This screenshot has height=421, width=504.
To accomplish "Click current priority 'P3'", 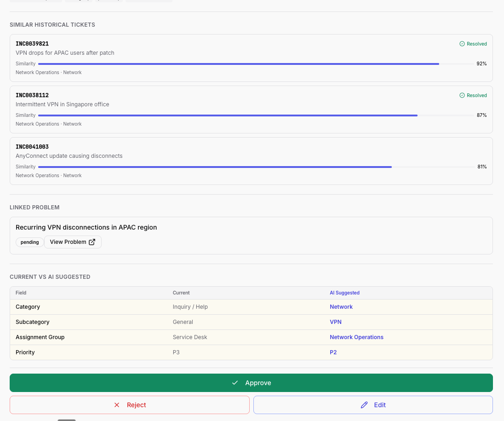I will [x=176, y=352].
